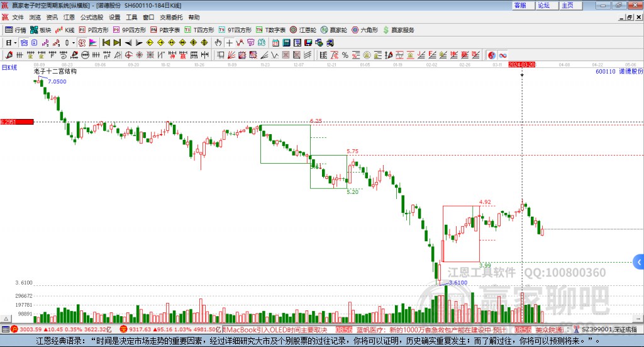Open the 设置 menu

114,17
